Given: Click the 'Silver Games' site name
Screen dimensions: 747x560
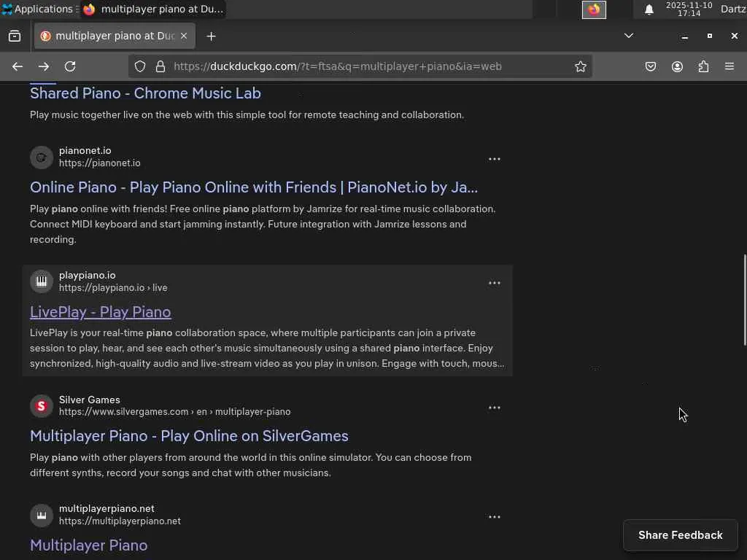Looking at the screenshot, I should click(90, 400).
